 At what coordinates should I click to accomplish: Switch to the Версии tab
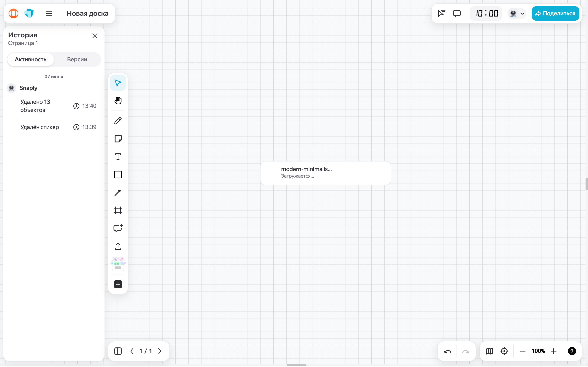pos(77,60)
